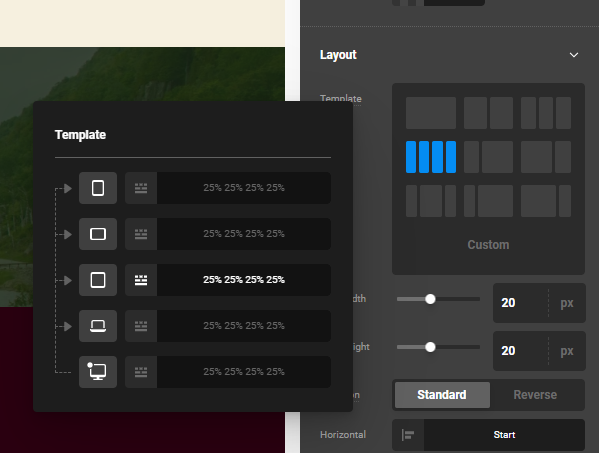The height and width of the screenshot is (453, 599).
Task: Choose wide-narrow template in bottom row
Action: click(546, 201)
